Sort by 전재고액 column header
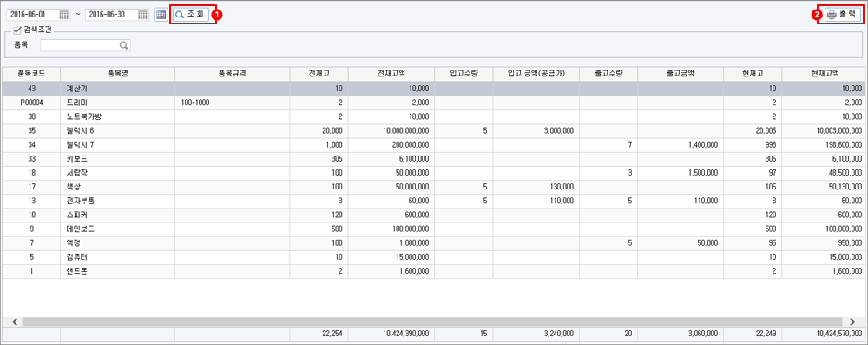The image size is (868, 345). [x=391, y=74]
